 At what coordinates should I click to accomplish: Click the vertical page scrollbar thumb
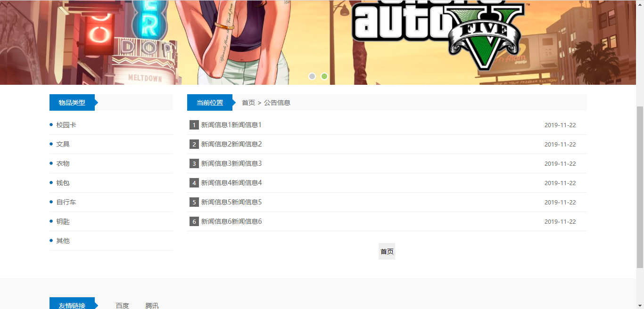tap(640, 187)
